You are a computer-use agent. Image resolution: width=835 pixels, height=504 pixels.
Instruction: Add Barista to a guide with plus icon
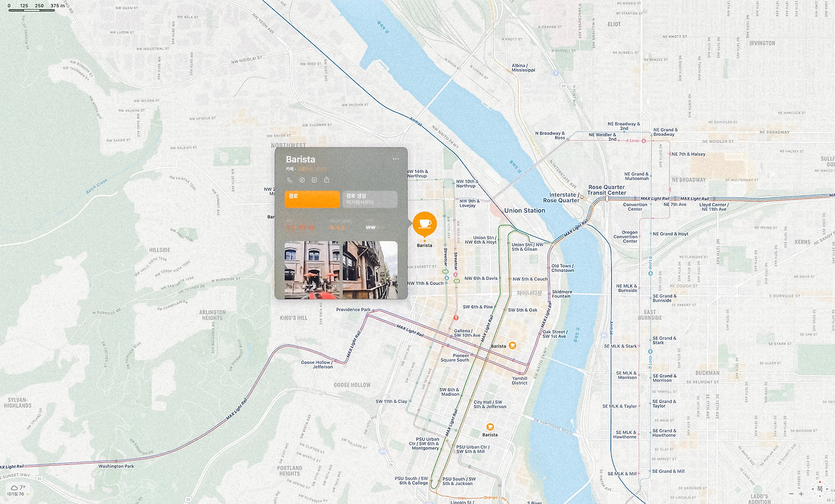[314, 180]
